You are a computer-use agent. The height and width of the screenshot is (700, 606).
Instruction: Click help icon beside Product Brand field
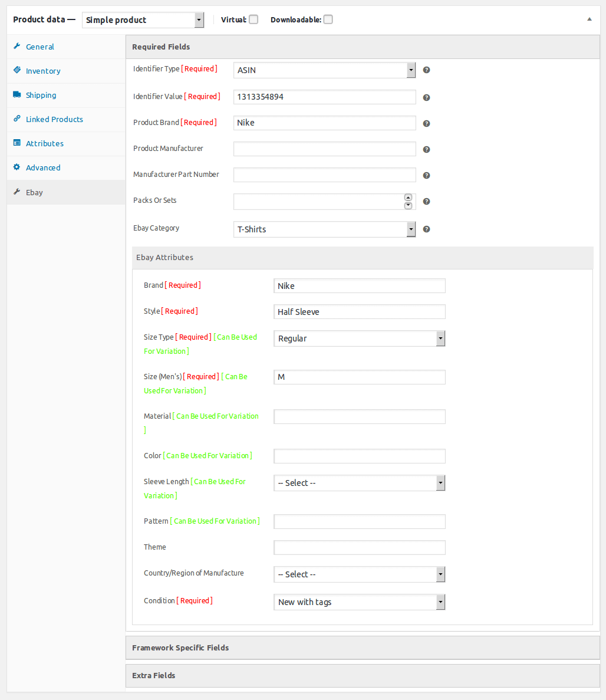pos(427,124)
